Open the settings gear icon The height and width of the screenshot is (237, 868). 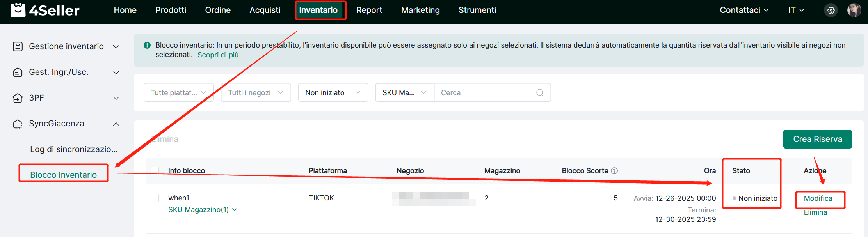pos(831,10)
